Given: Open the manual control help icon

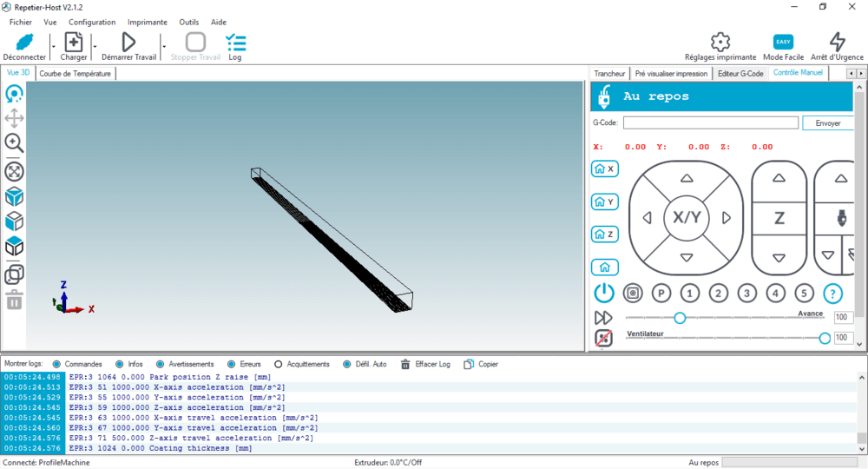Looking at the screenshot, I should 832,293.
